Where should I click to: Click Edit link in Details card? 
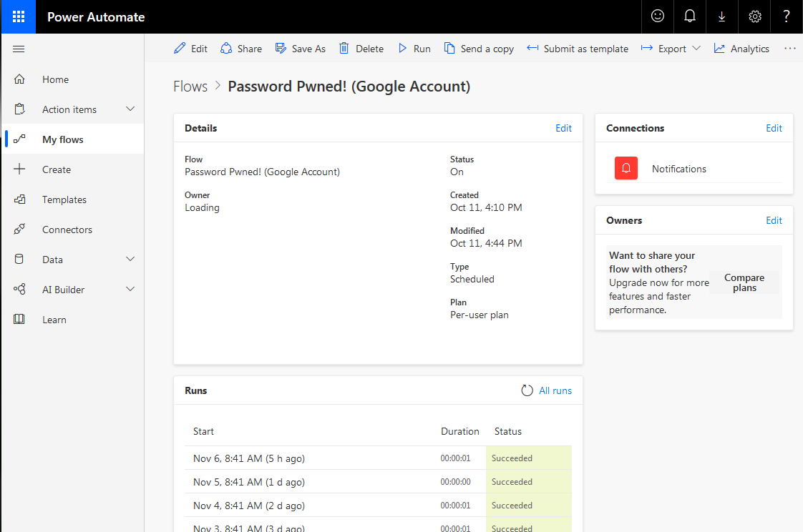pos(563,129)
